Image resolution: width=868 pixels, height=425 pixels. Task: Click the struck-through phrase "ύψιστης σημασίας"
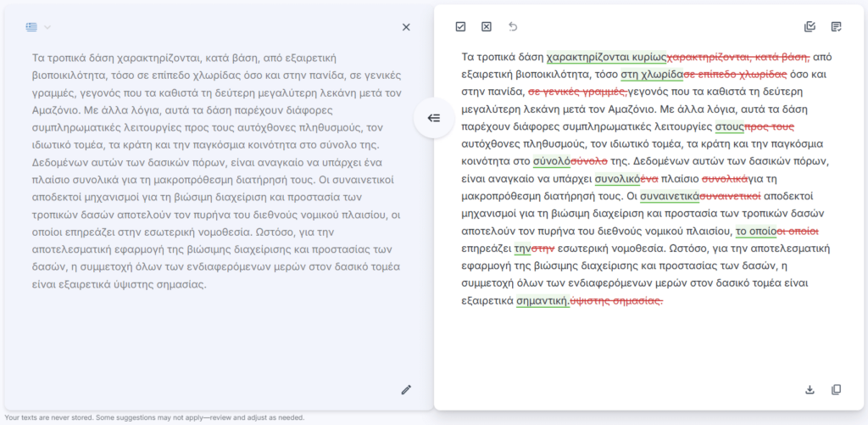[x=617, y=301]
